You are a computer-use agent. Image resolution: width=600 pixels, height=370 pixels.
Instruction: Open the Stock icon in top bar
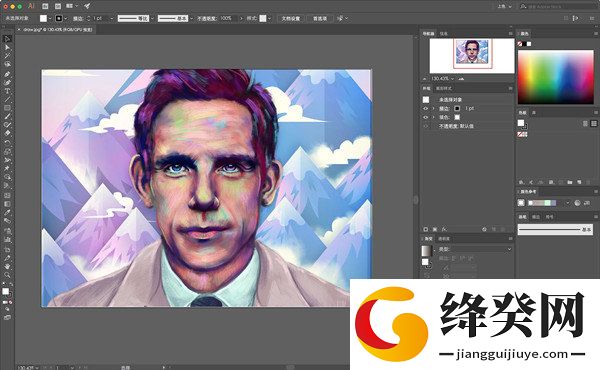tap(58, 6)
